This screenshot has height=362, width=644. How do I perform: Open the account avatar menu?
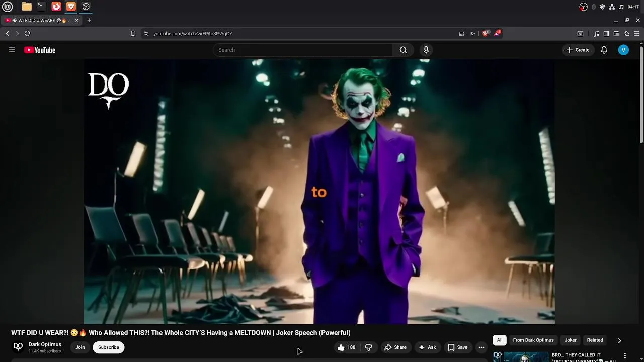[623, 50]
